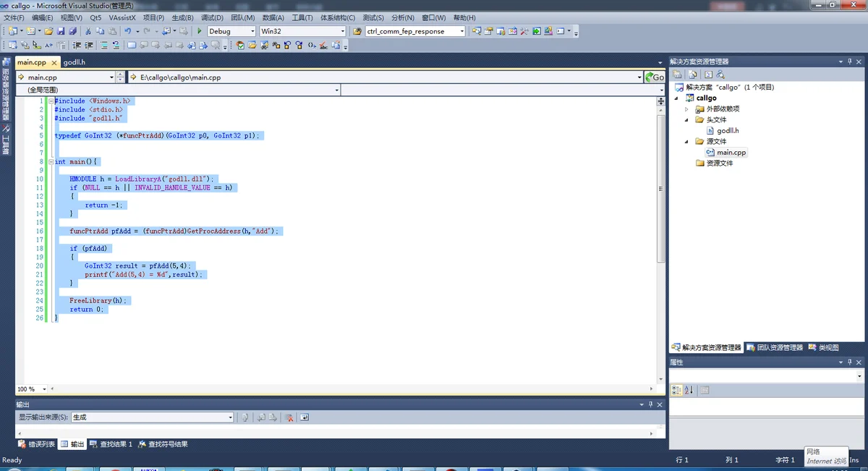Click the green Go button
This screenshot has width=868, height=471.
(x=655, y=77)
